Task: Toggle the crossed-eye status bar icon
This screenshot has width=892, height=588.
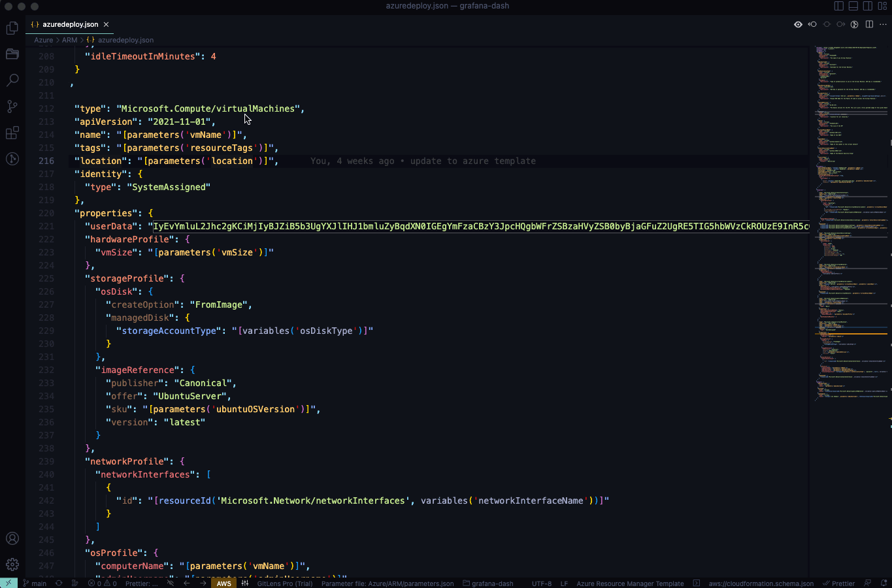Action: [x=170, y=583]
